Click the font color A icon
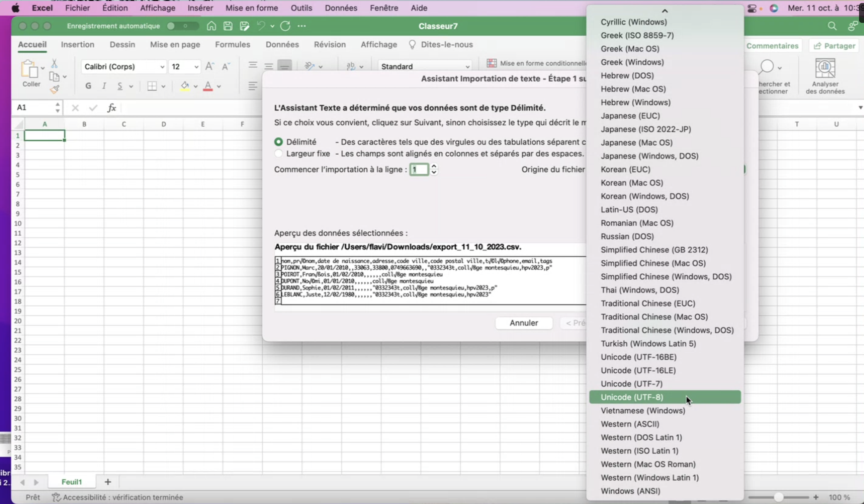The image size is (864, 504). [208, 86]
